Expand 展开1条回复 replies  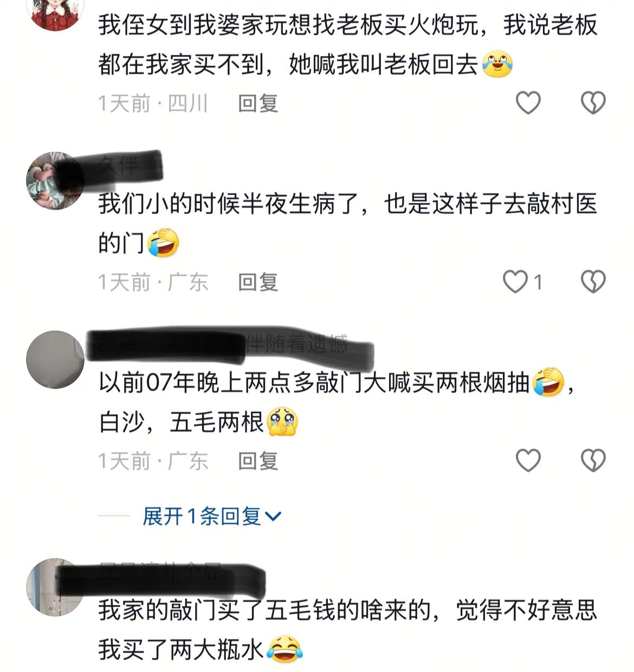(x=211, y=516)
